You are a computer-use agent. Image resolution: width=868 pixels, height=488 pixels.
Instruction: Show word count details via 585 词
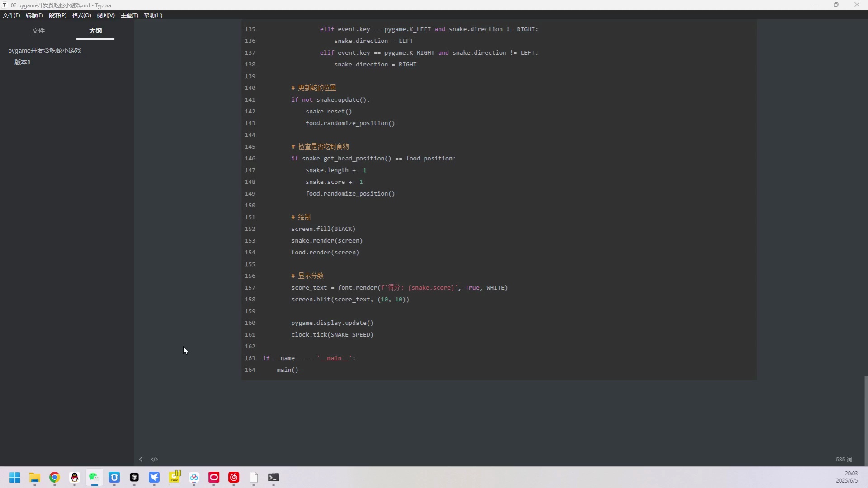(844, 459)
